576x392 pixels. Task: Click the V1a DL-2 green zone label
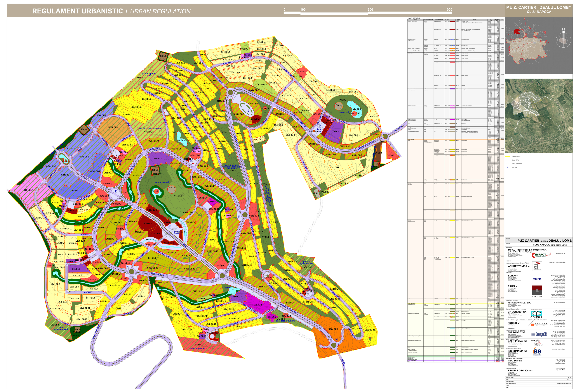point(178,196)
